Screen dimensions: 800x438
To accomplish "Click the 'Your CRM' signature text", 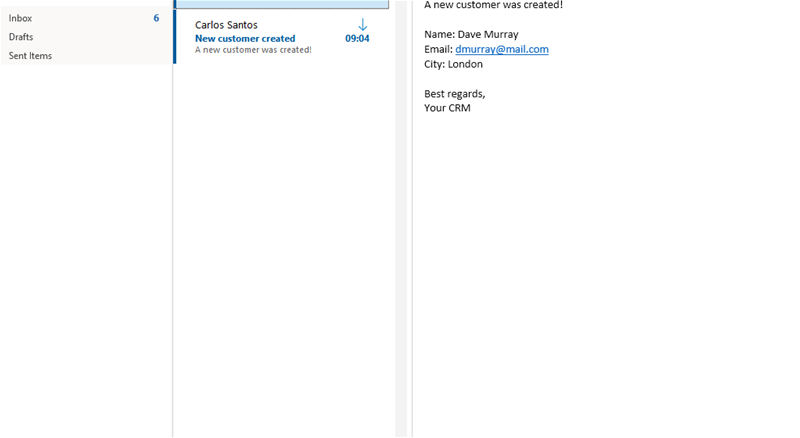I will click(447, 108).
